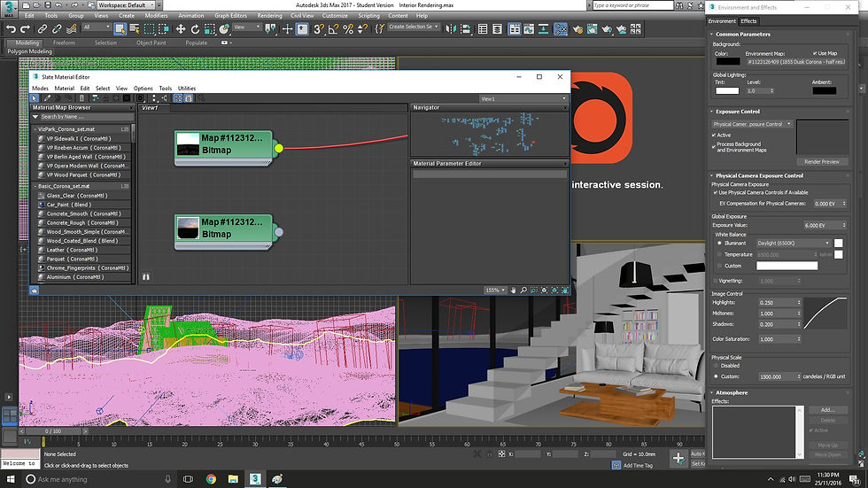This screenshot has width=868, height=488.
Task: Select the Custom white balance radio
Action: point(719,266)
